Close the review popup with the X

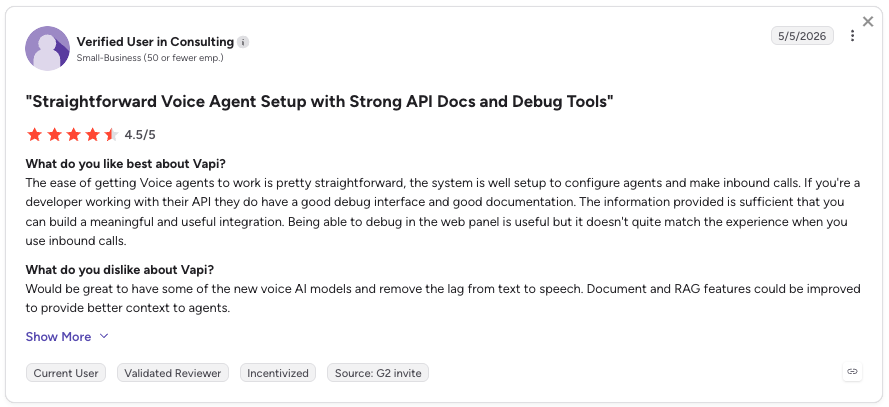(868, 22)
